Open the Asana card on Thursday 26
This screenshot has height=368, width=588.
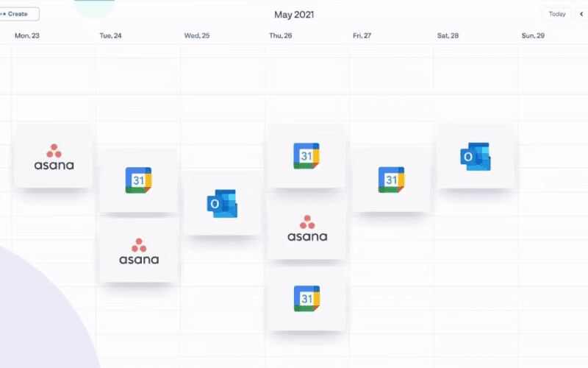click(307, 227)
